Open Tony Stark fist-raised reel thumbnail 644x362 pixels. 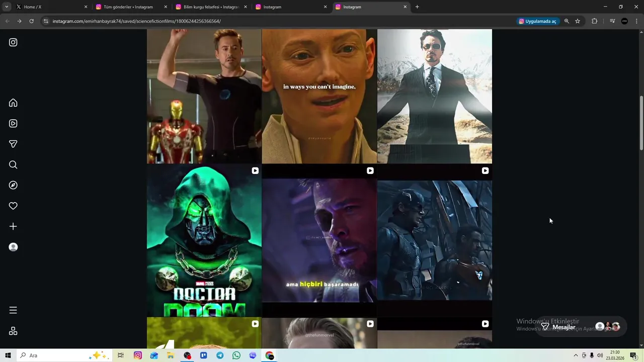tap(204, 96)
